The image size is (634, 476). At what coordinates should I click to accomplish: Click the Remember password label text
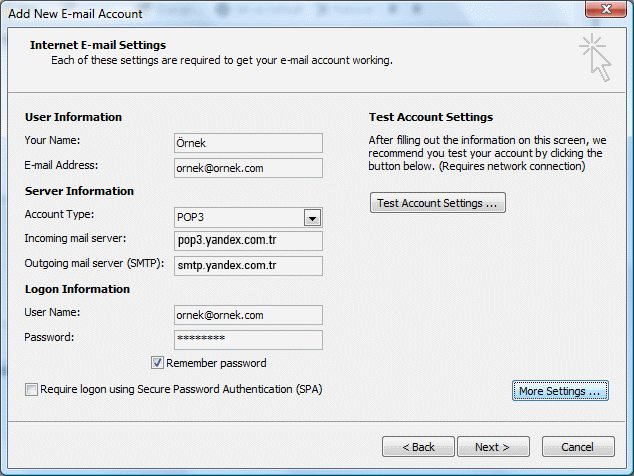[216, 363]
